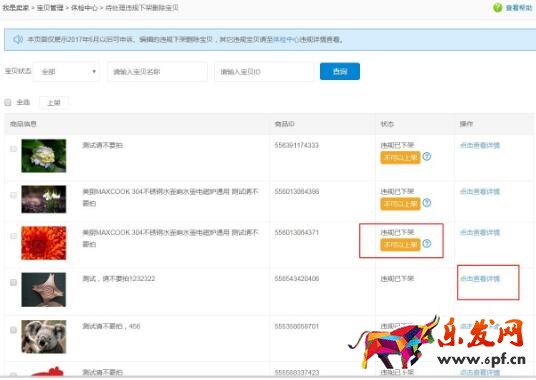Click the 操作 column header
Screen dimensions: 536x380
click(x=466, y=124)
